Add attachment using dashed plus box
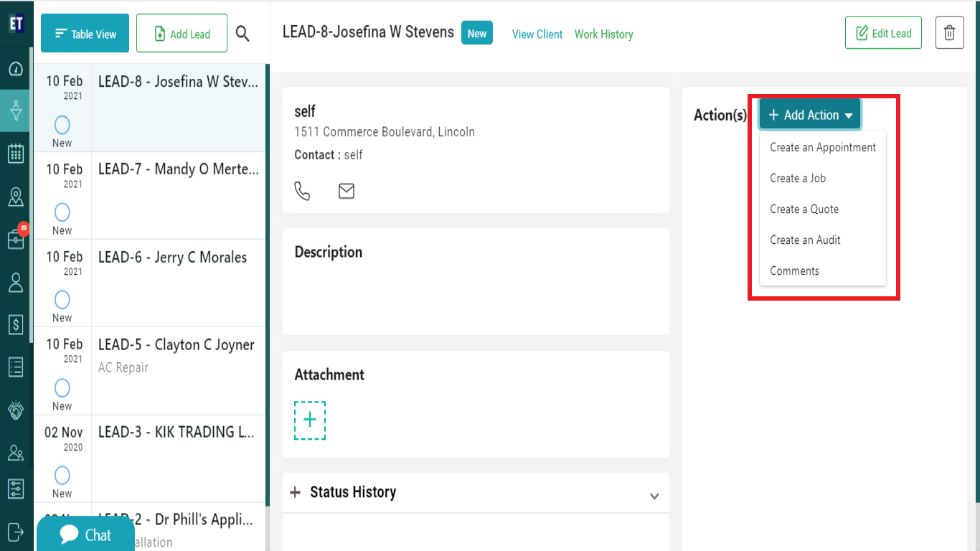The image size is (980, 551). pyautogui.click(x=310, y=420)
